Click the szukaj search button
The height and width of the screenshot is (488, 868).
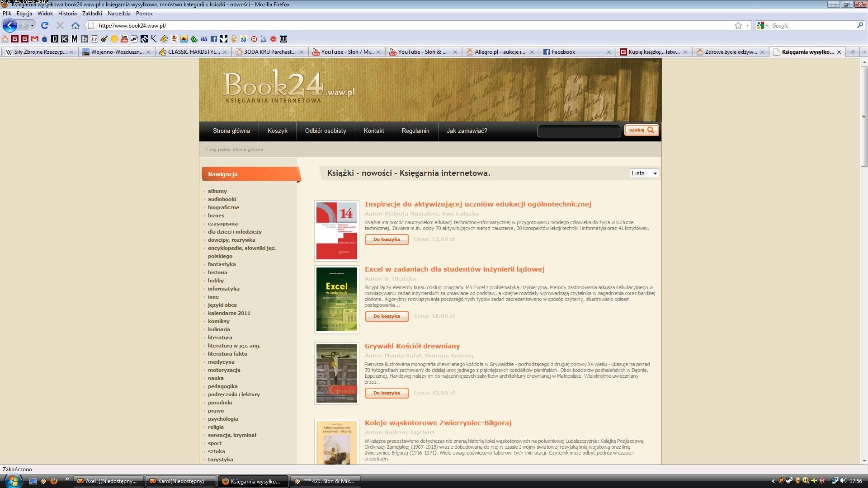[x=641, y=130]
